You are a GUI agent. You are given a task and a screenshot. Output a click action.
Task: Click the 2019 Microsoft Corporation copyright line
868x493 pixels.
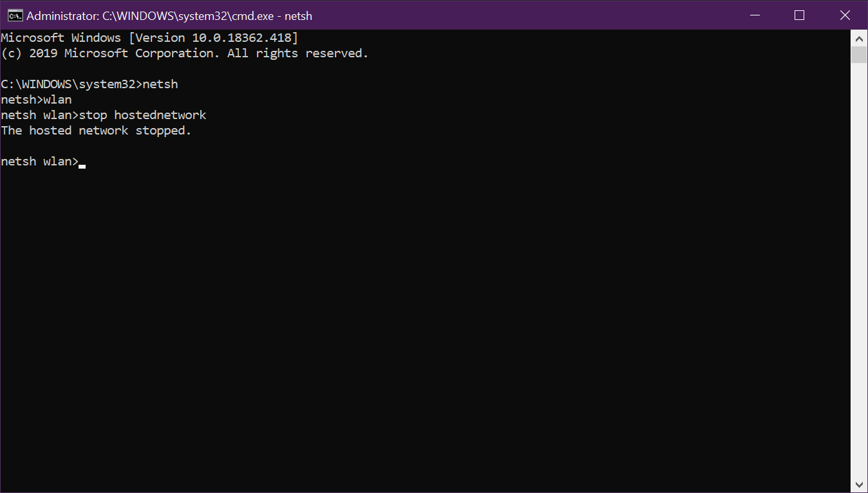tap(111, 53)
